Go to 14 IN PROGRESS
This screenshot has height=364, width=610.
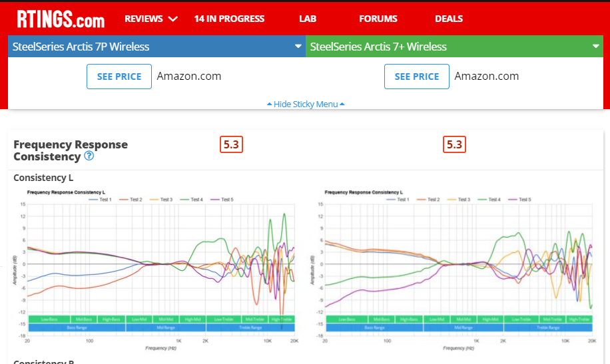point(229,19)
